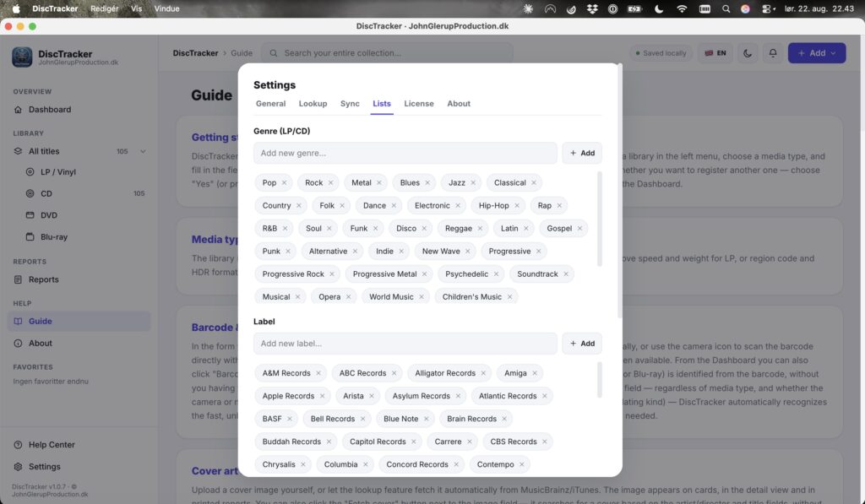Remove the Rock genre tag

[x=330, y=182]
